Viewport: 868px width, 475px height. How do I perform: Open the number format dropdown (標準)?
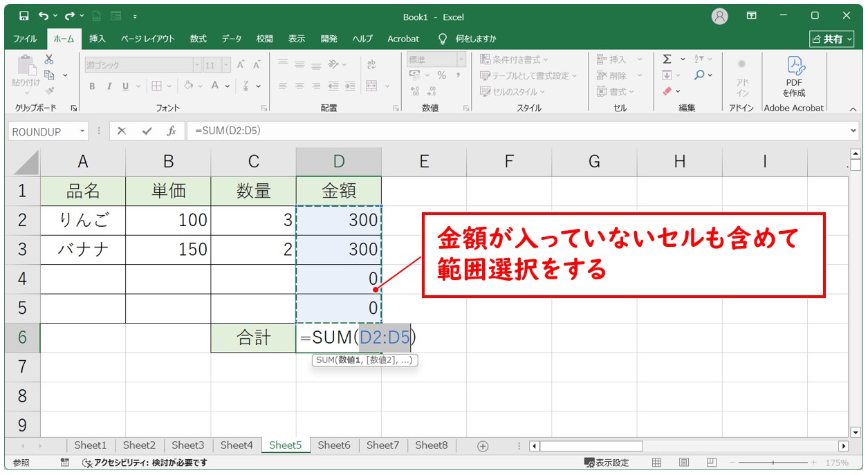tap(461, 60)
